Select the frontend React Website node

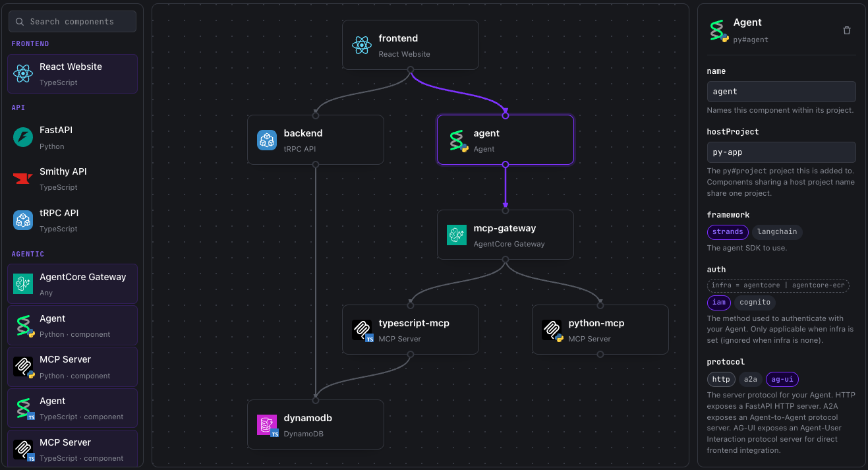(x=411, y=45)
